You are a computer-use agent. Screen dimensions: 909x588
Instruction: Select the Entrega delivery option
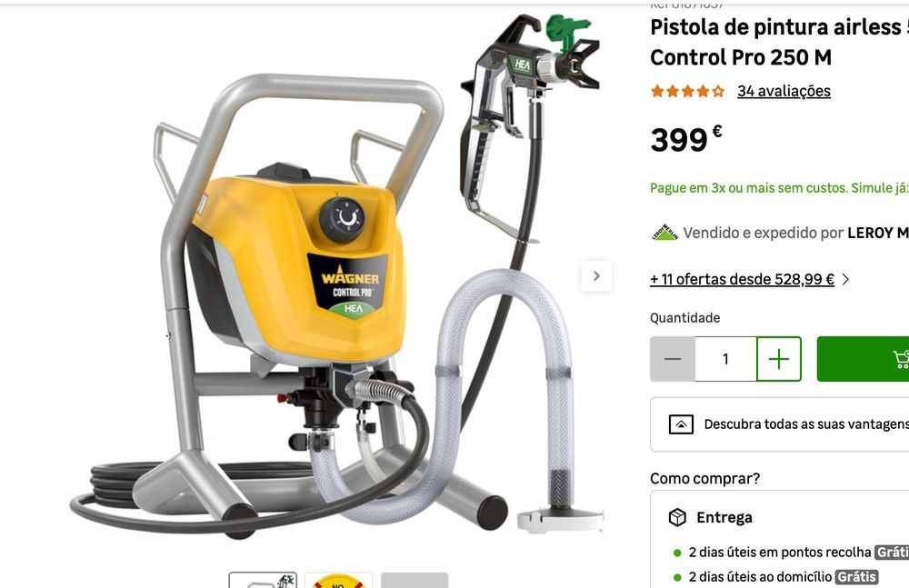(724, 517)
